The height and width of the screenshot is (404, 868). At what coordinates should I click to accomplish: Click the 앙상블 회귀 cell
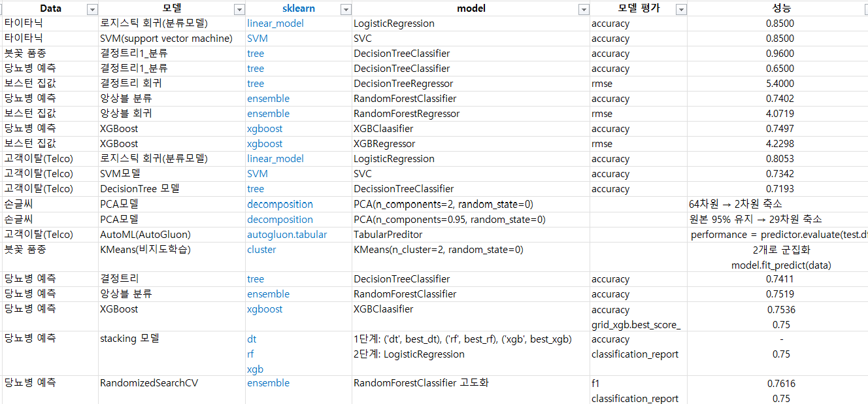(172, 114)
